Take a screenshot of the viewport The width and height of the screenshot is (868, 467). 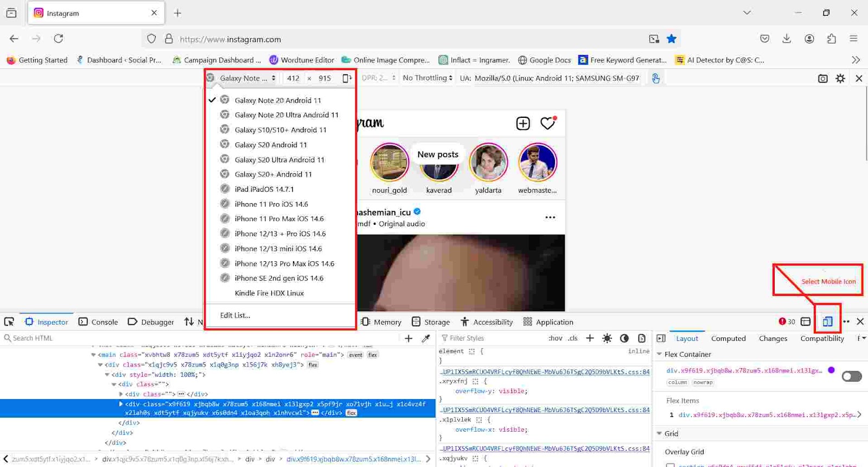823,79
